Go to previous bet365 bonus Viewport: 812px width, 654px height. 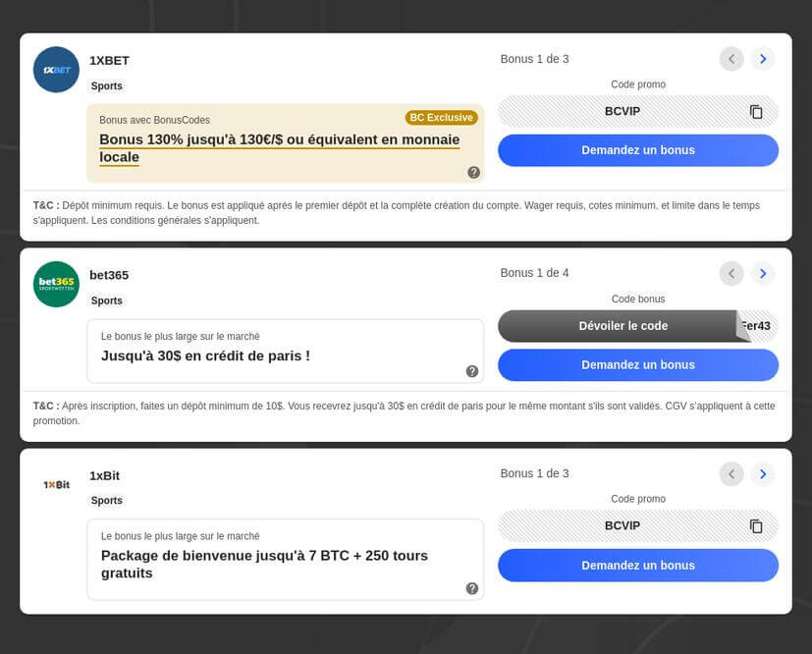pos(731,273)
